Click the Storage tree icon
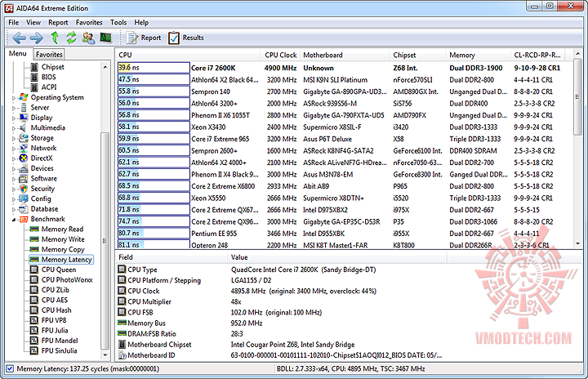588x379 pixels. pyautogui.click(x=24, y=138)
